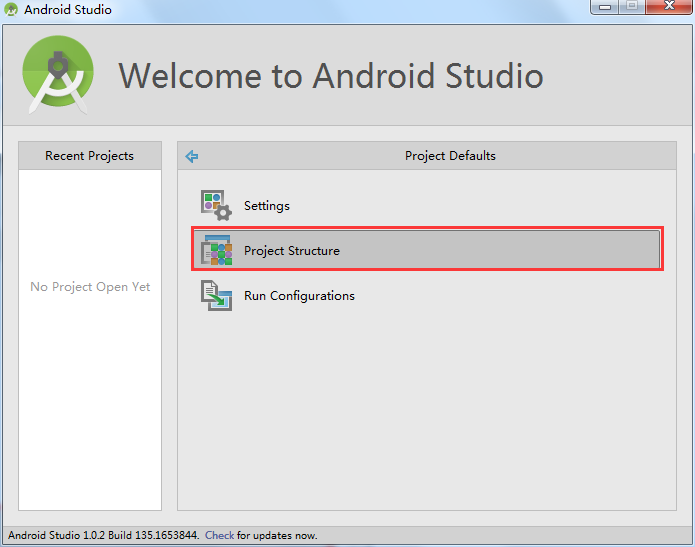The height and width of the screenshot is (547, 695).
Task: Close the Android Studio welcome window
Action: [667, 8]
